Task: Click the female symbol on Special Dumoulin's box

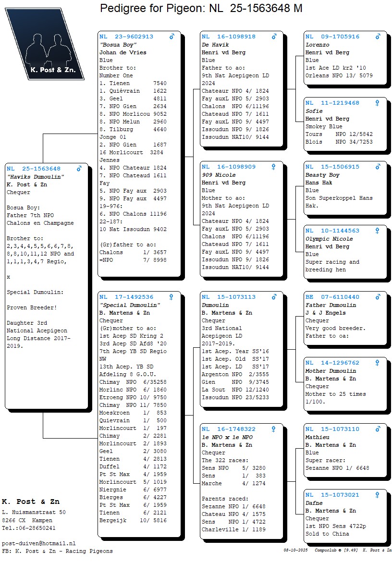Action: [171, 297]
